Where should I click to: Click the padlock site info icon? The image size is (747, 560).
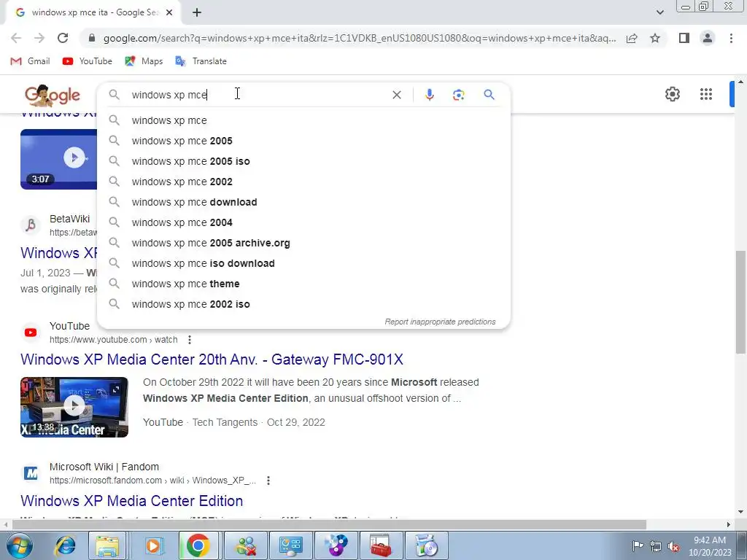pyautogui.click(x=92, y=38)
